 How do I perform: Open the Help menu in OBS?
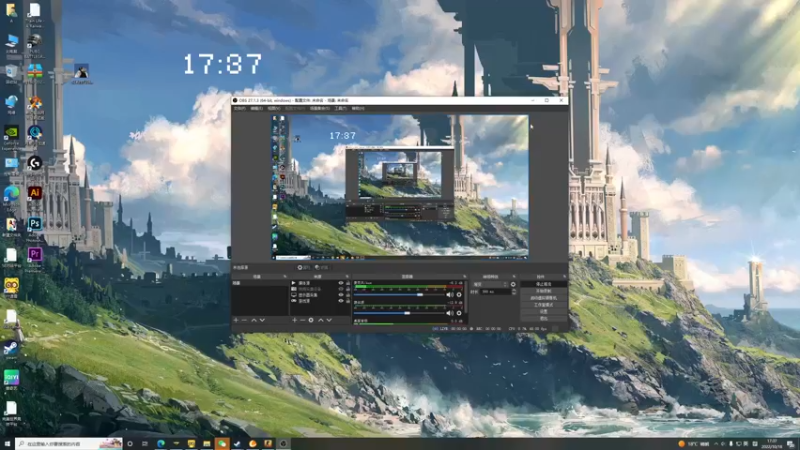[x=358, y=108]
